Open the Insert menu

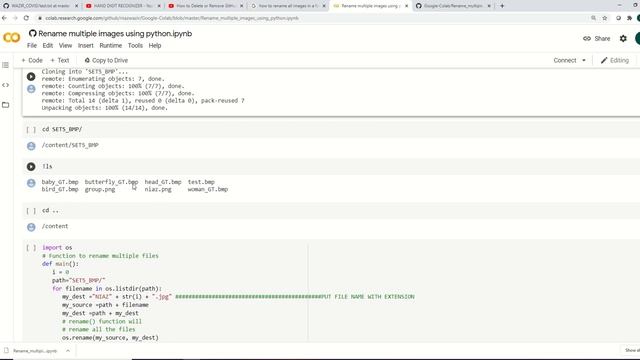(x=86, y=45)
